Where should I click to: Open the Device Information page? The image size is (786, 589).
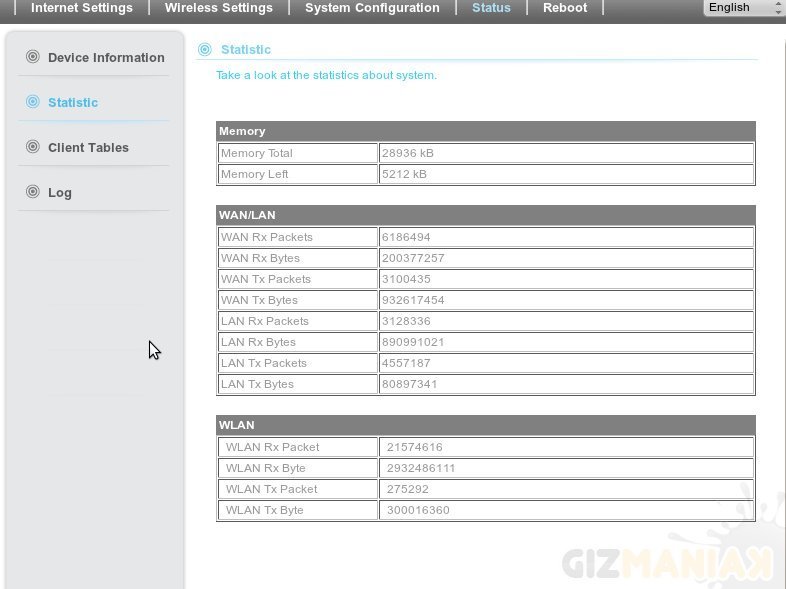(106, 58)
